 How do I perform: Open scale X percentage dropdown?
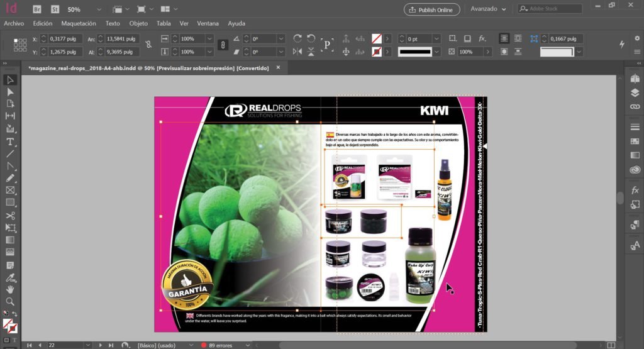tap(209, 38)
